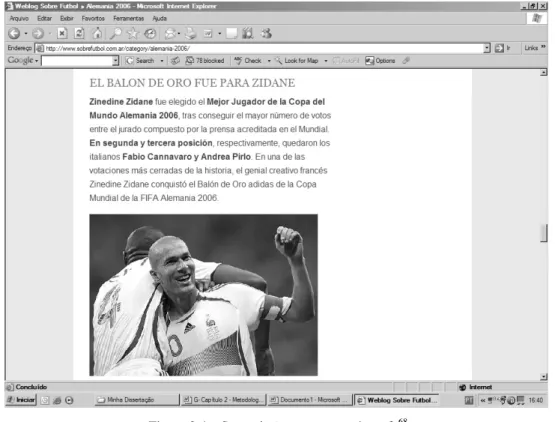Image resolution: width=555 pixels, height=422 pixels.
Task: Click the language bar icon in taskbar
Action: pyautogui.click(x=469, y=400)
